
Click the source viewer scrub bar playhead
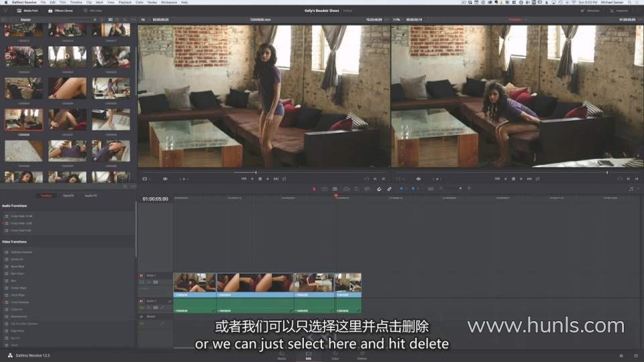click(256, 172)
